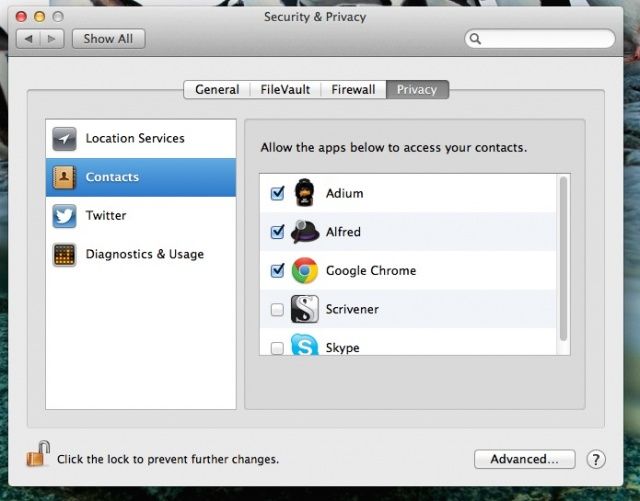640x501 pixels.
Task: Click the Twitter bird icon
Action: (64, 216)
